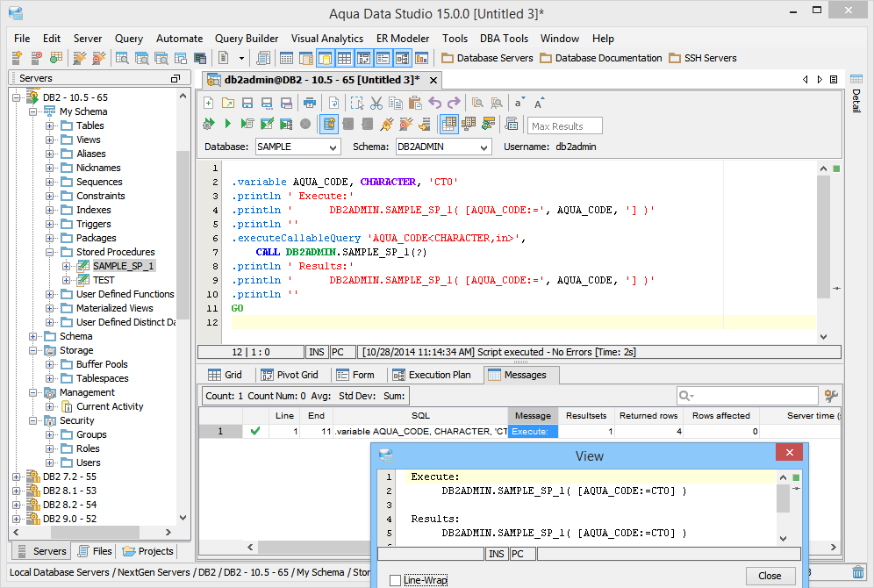Click the Print icon in editor toolbar
This screenshot has width=874, height=588.
point(310,103)
